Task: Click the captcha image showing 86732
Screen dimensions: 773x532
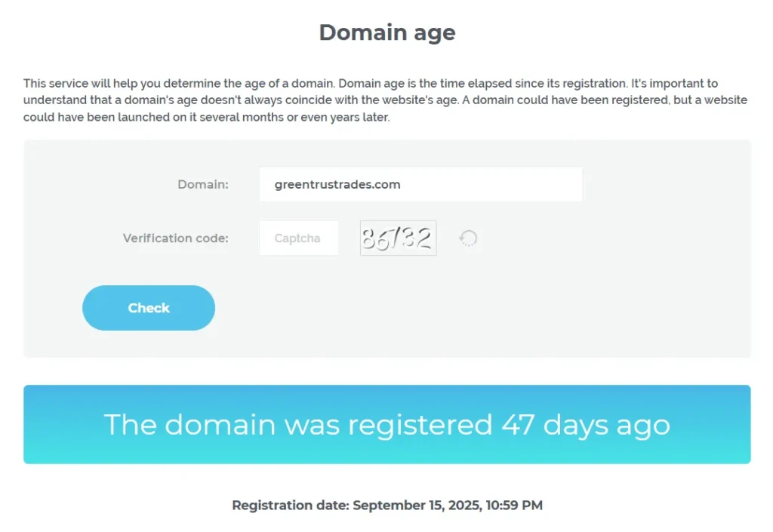Action: (x=398, y=238)
